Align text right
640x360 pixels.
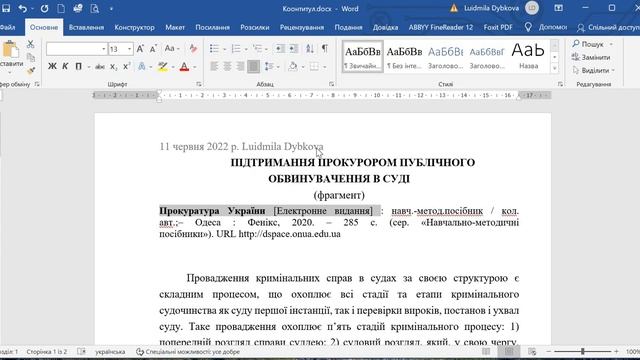click(x=240, y=66)
